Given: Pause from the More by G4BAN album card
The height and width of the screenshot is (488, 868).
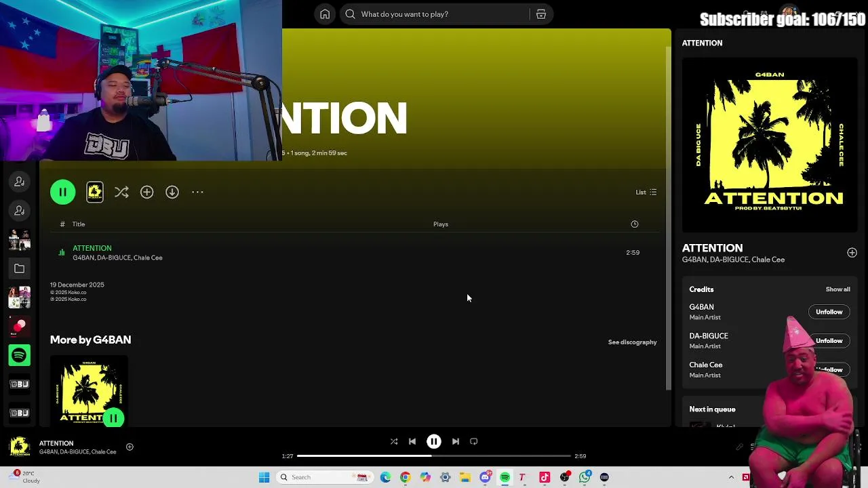Looking at the screenshot, I should (x=114, y=418).
